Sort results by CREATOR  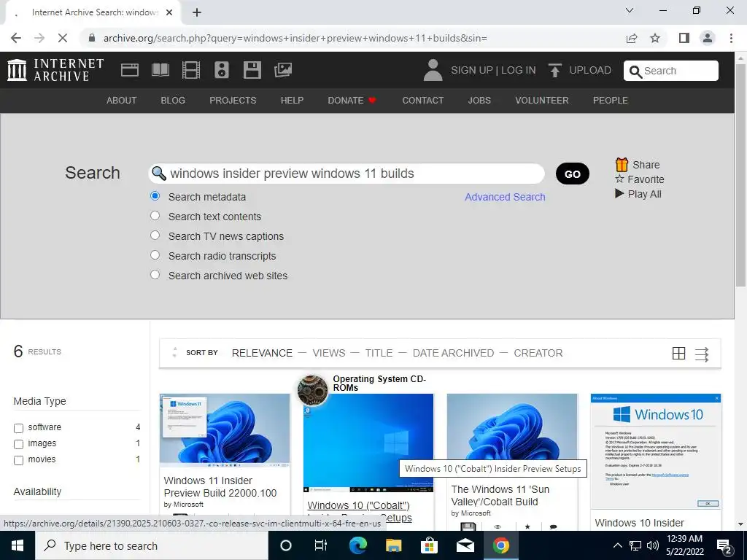click(538, 353)
